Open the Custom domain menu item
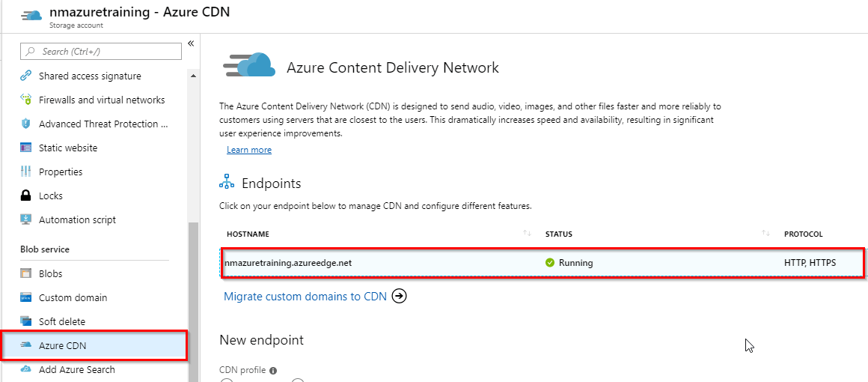Image resolution: width=868 pixels, height=382 pixels. 73,298
